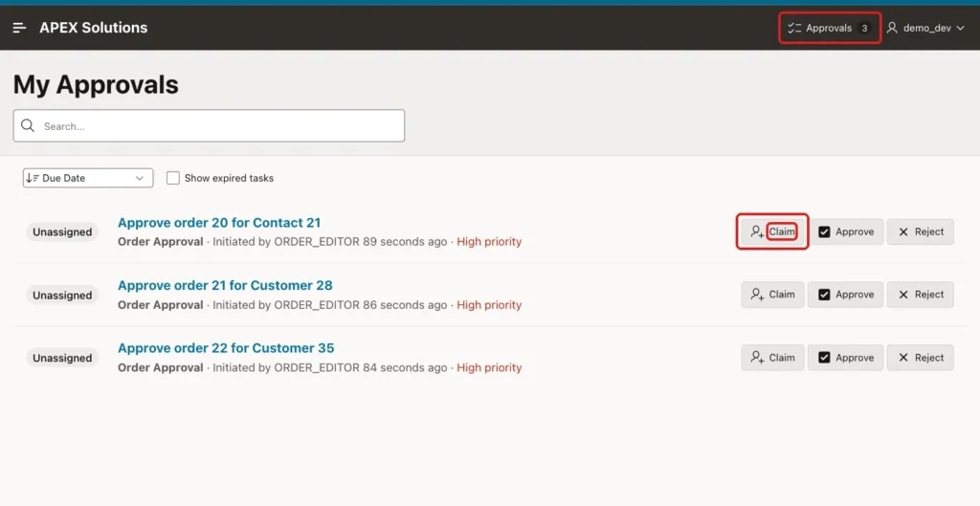Click the claim person icon for order 20
The height and width of the screenshot is (506, 980).
tap(757, 231)
